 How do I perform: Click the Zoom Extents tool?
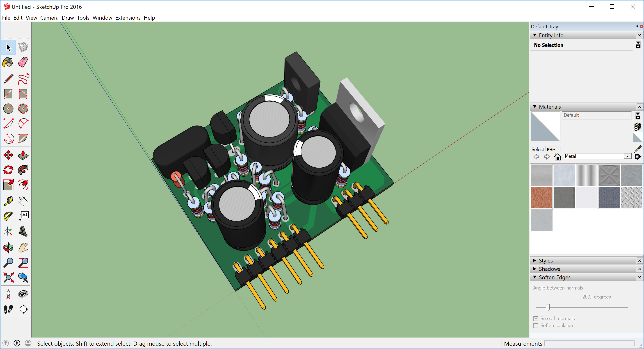[8, 278]
